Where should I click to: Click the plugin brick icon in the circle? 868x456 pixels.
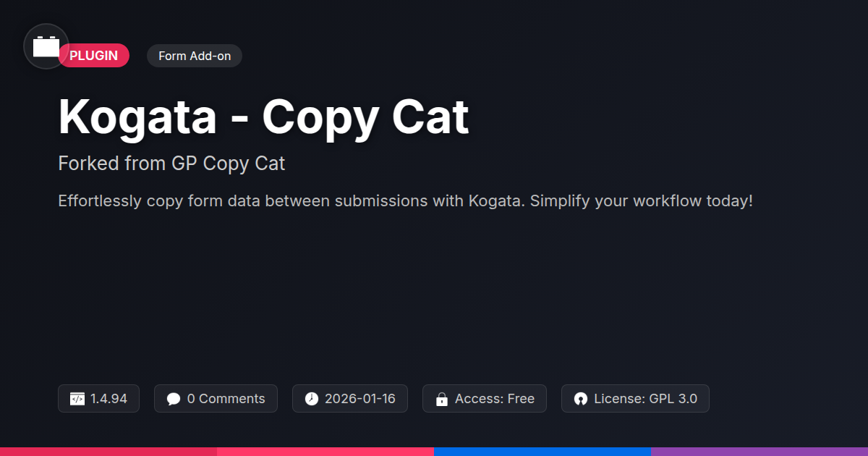46,47
